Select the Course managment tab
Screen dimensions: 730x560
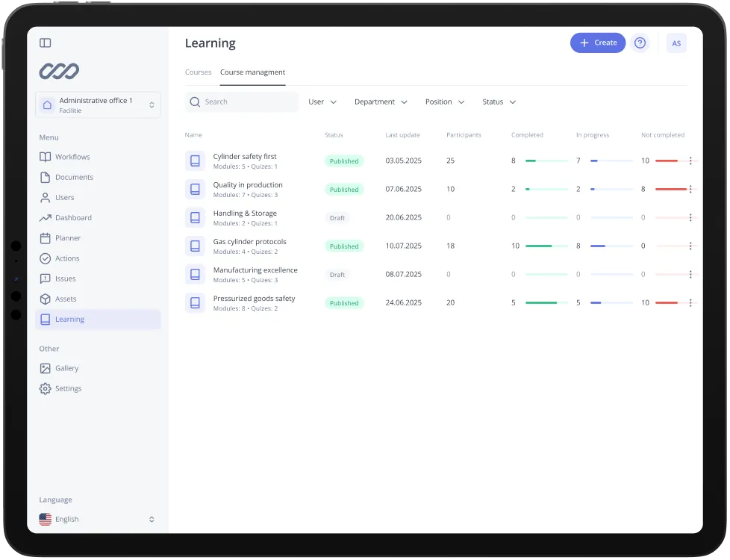pyautogui.click(x=252, y=72)
